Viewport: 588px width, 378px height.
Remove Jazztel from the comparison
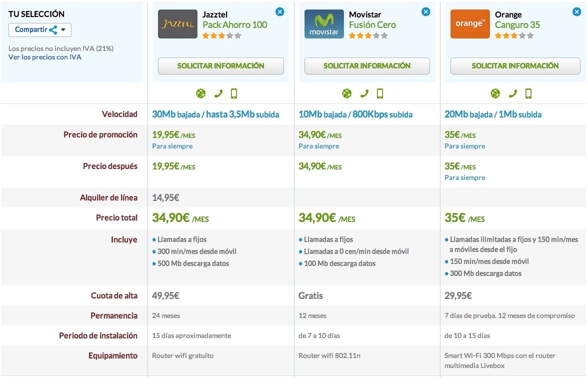(x=280, y=12)
